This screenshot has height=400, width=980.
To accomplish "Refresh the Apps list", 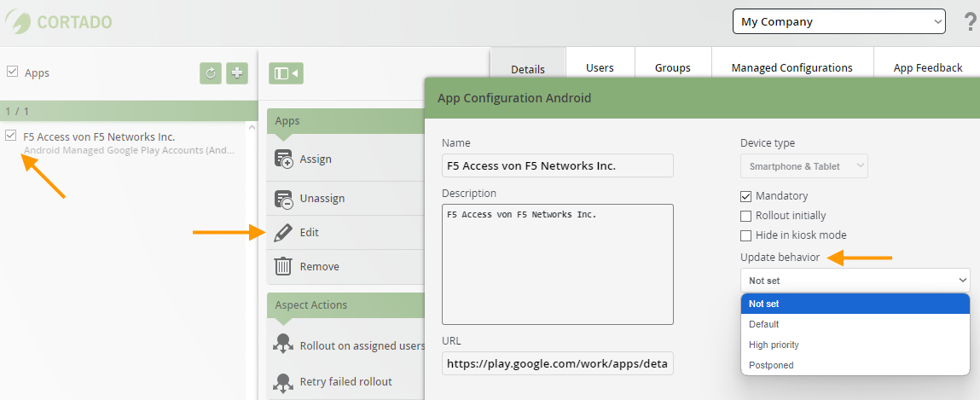I will tap(211, 73).
